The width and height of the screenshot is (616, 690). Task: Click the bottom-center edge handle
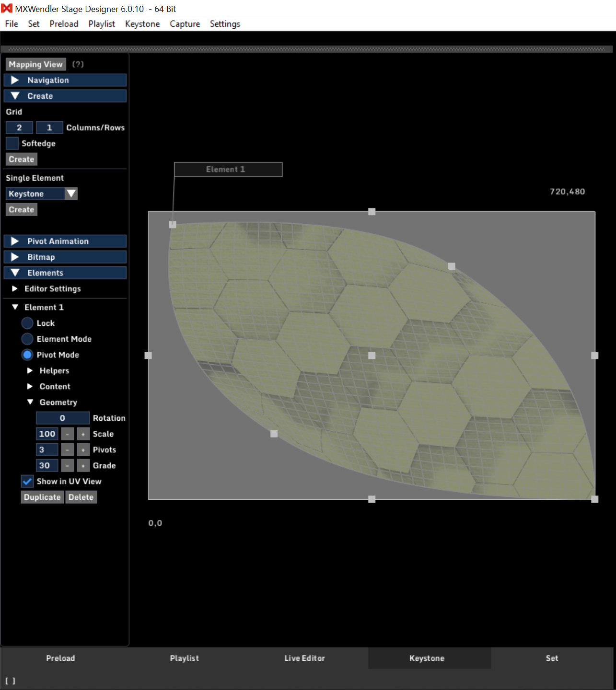(x=372, y=499)
